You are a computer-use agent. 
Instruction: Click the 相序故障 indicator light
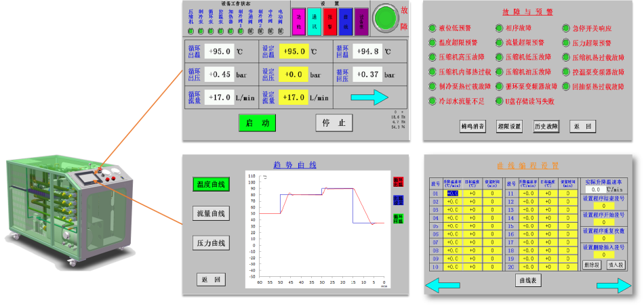coord(499,28)
